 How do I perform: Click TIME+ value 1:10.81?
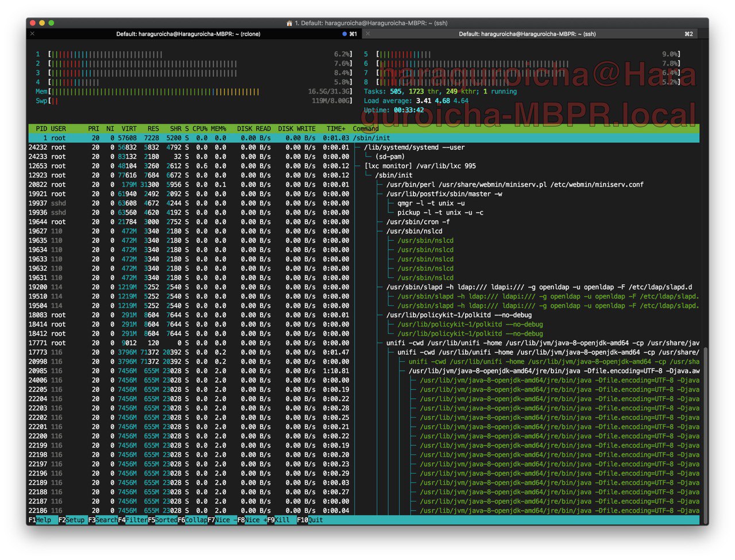point(336,371)
